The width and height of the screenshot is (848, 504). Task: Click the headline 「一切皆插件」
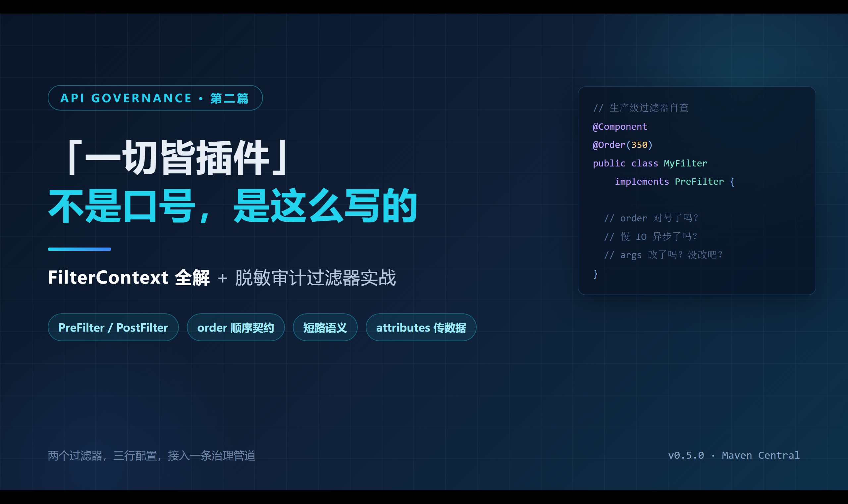pos(177,158)
